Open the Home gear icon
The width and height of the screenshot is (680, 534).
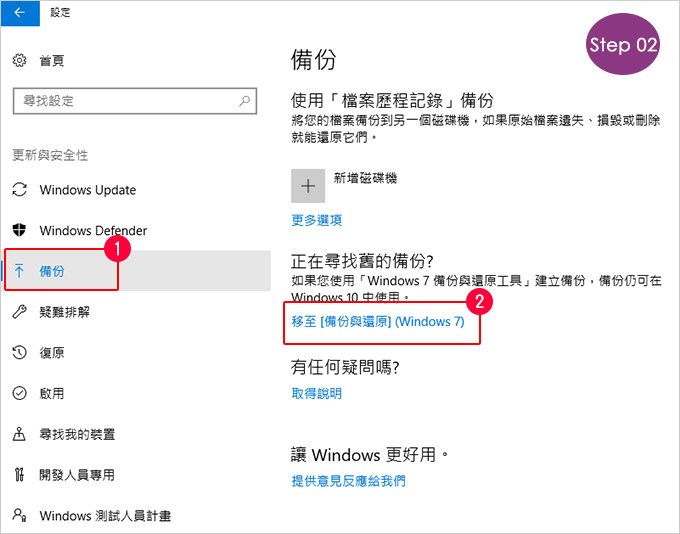point(19,60)
